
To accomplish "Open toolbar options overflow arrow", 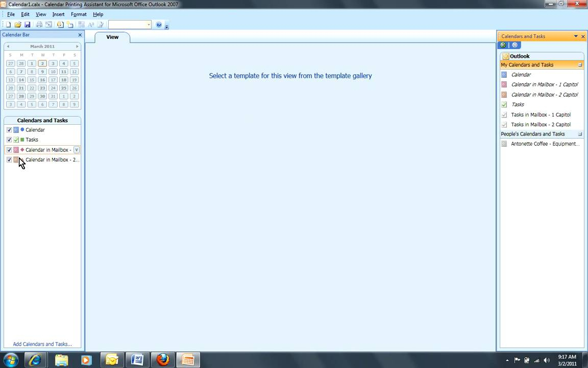I will coord(167,26).
